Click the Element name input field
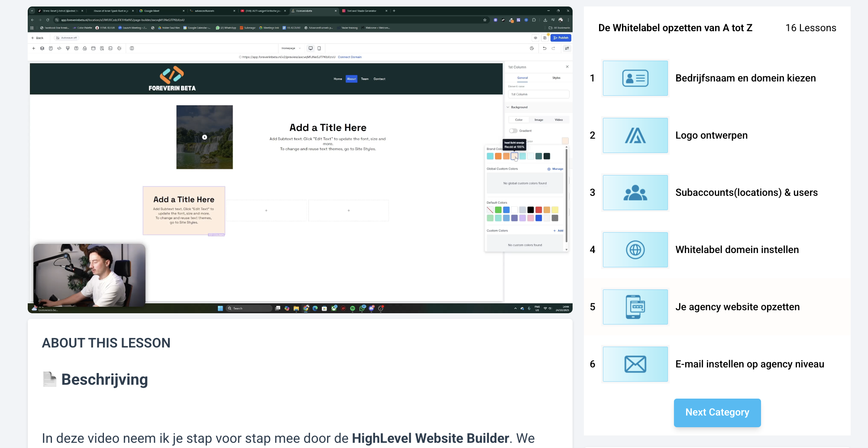 (538, 94)
